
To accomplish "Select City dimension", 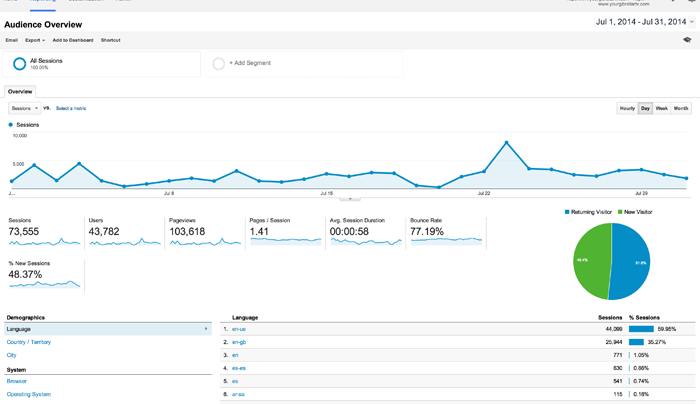I will [x=12, y=355].
